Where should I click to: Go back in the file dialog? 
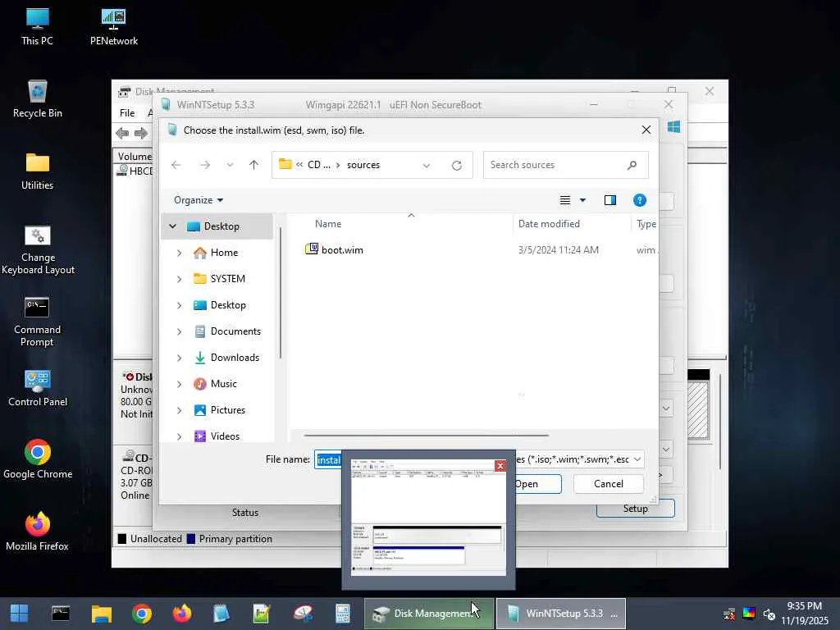[176, 165]
